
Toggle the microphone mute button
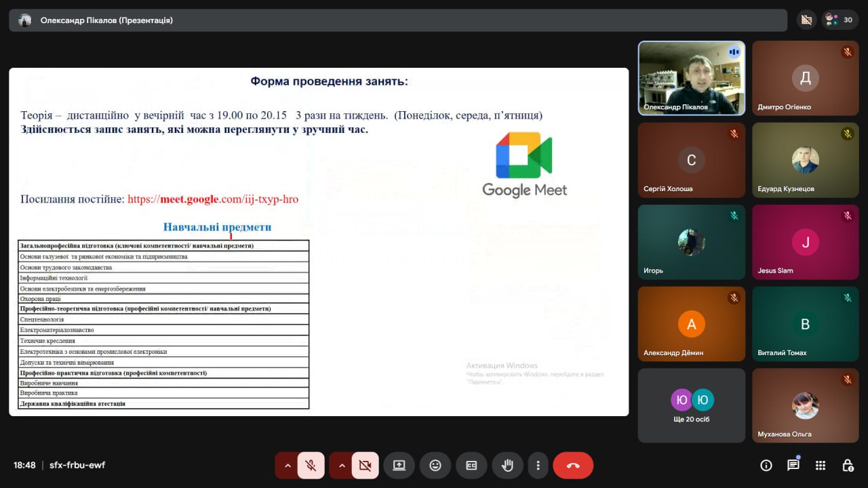[x=311, y=466]
